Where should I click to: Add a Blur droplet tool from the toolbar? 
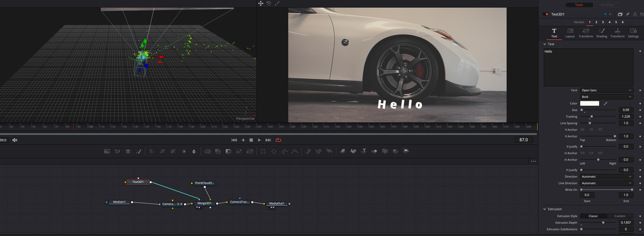point(194,151)
